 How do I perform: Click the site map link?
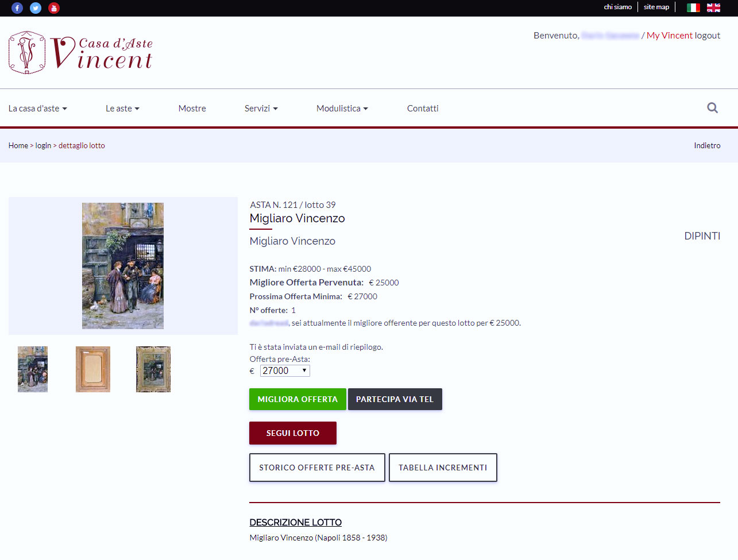[x=656, y=7]
